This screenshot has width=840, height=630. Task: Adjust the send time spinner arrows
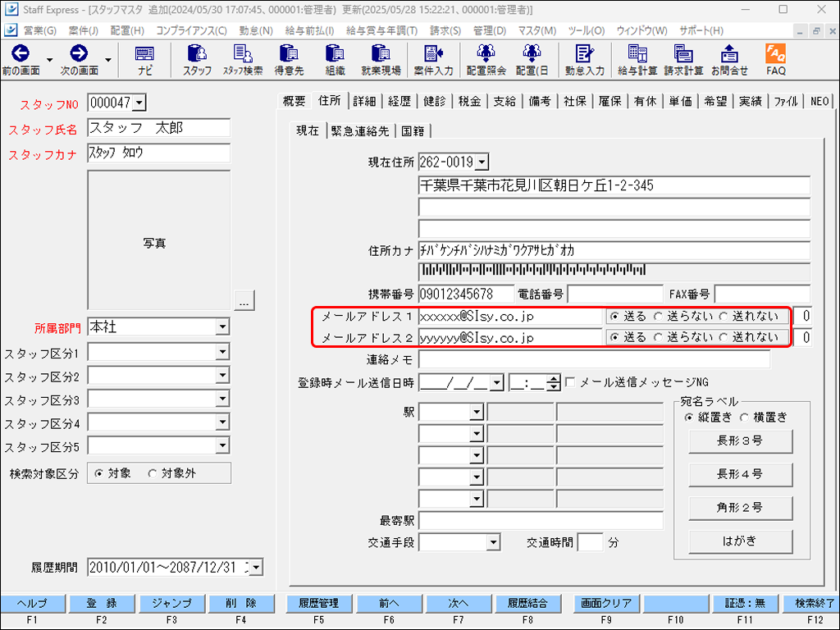coord(554,382)
